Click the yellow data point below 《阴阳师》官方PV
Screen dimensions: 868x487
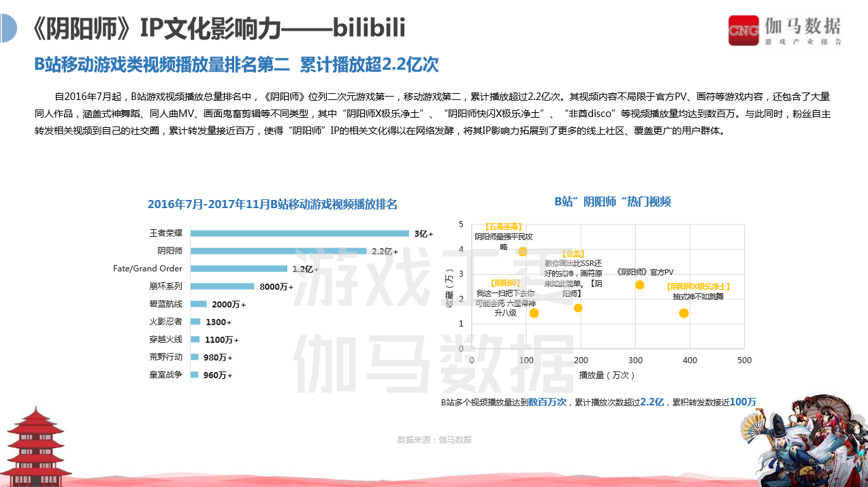coord(640,284)
